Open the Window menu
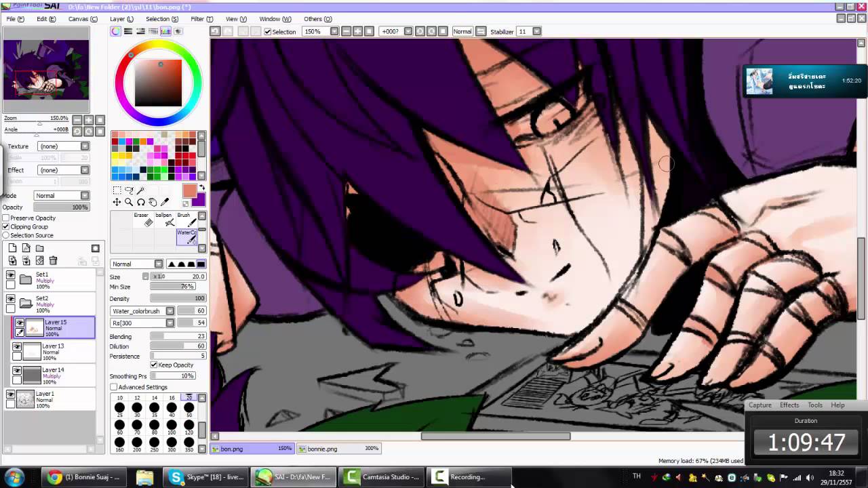This screenshot has height=488, width=868. (275, 19)
